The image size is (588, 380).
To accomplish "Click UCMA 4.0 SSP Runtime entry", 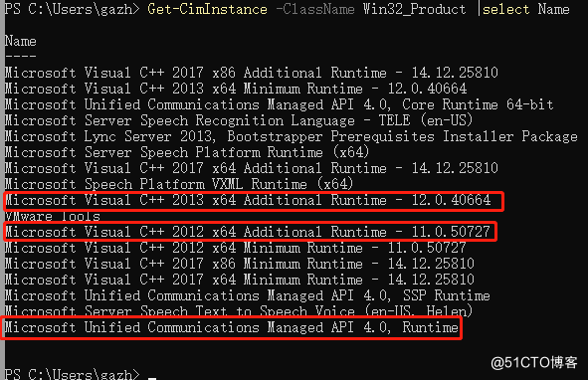I will [x=248, y=295].
